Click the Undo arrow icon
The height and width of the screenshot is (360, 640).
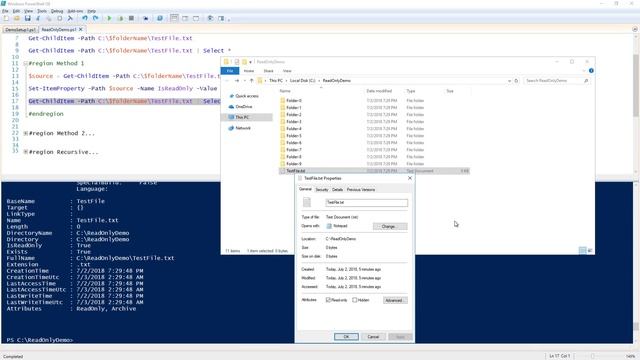(84, 18)
